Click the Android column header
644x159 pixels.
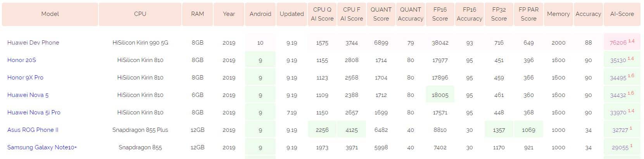[260, 14]
